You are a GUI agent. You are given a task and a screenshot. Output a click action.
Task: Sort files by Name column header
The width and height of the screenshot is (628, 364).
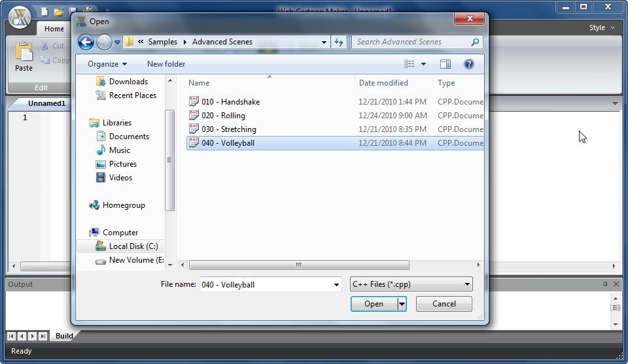point(199,83)
